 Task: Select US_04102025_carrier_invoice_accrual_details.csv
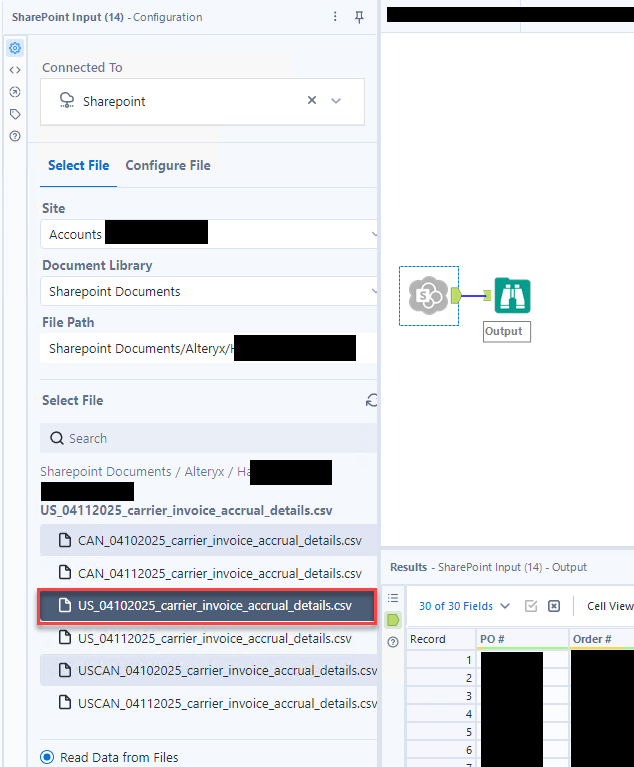[207, 606]
